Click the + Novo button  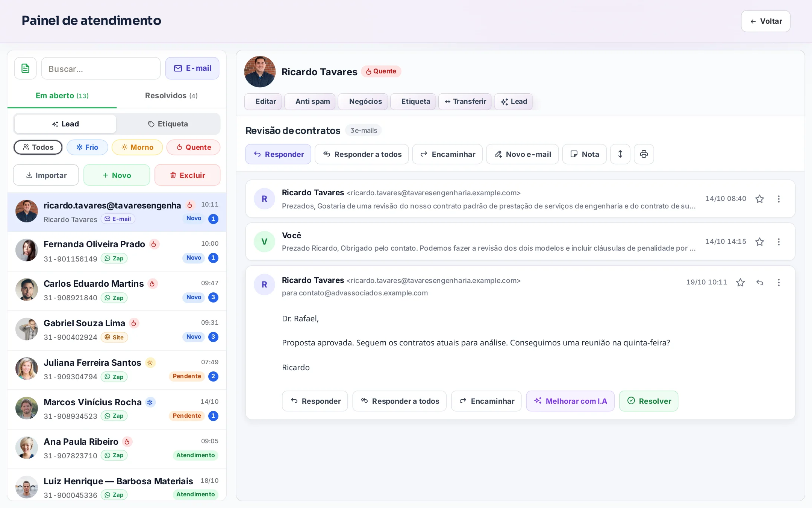pyautogui.click(x=117, y=175)
